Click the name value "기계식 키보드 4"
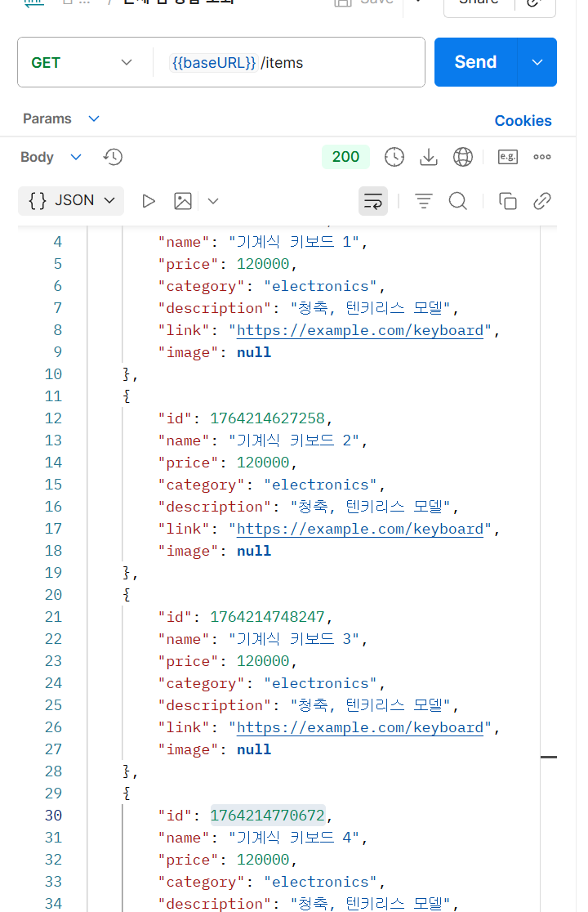This screenshot has width=588, height=912. (x=293, y=838)
